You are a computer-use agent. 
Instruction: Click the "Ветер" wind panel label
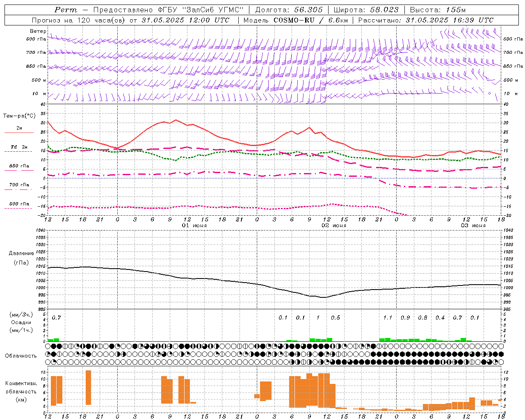pos(38,31)
